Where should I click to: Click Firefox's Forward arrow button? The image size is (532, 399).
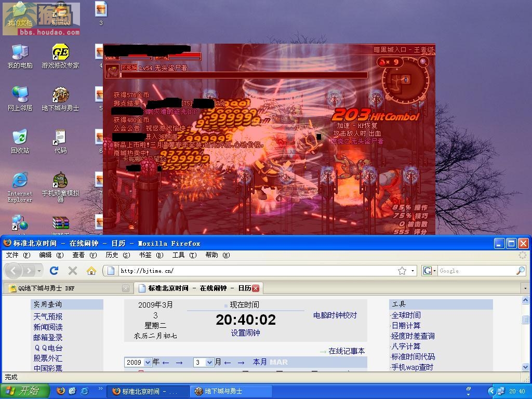click(x=29, y=271)
